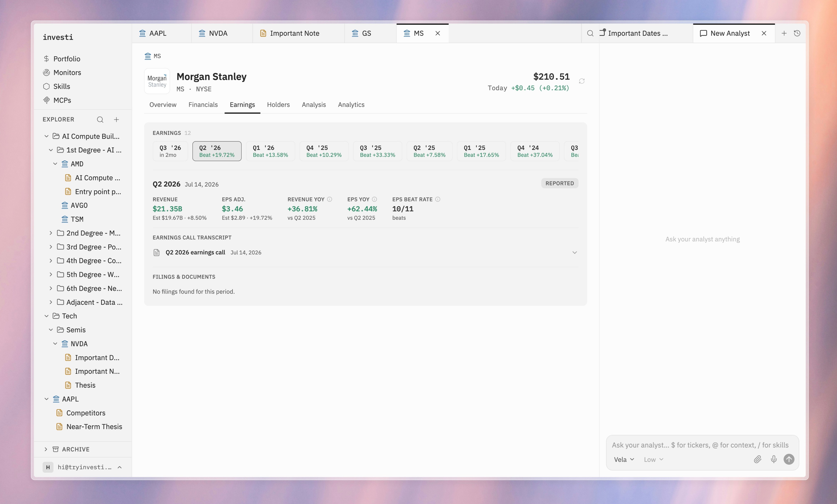This screenshot has width=837, height=504.
Task: Select the Overview sub-tab
Action: (163, 105)
